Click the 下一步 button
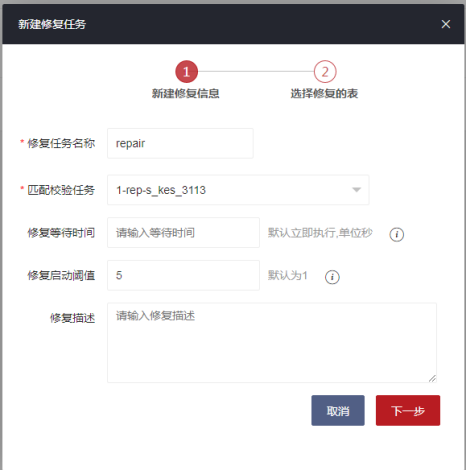This screenshot has width=466, height=470. pyautogui.click(x=408, y=410)
